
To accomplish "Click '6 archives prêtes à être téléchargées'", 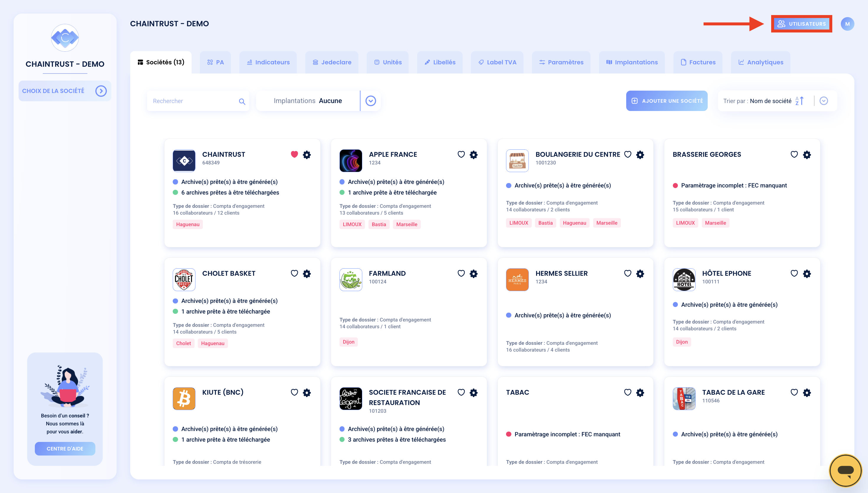I will [230, 193].
